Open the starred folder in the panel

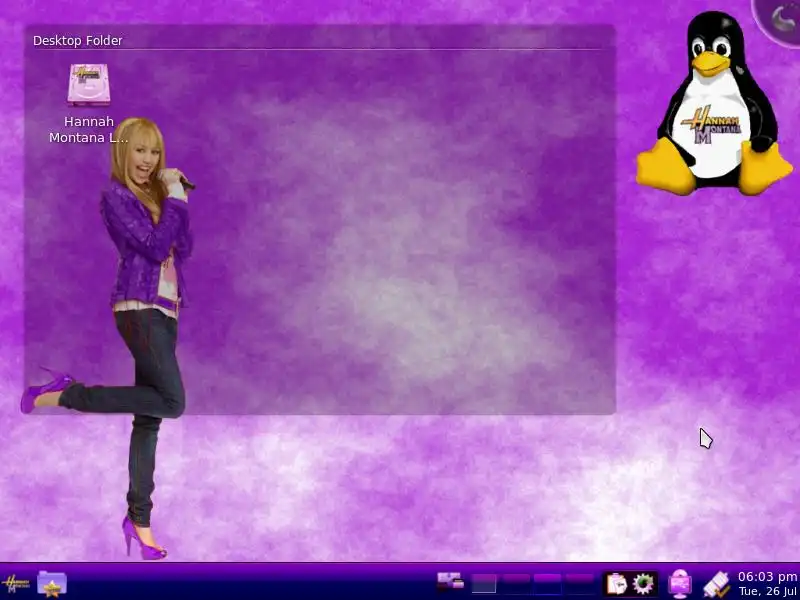tap(52, 583)
